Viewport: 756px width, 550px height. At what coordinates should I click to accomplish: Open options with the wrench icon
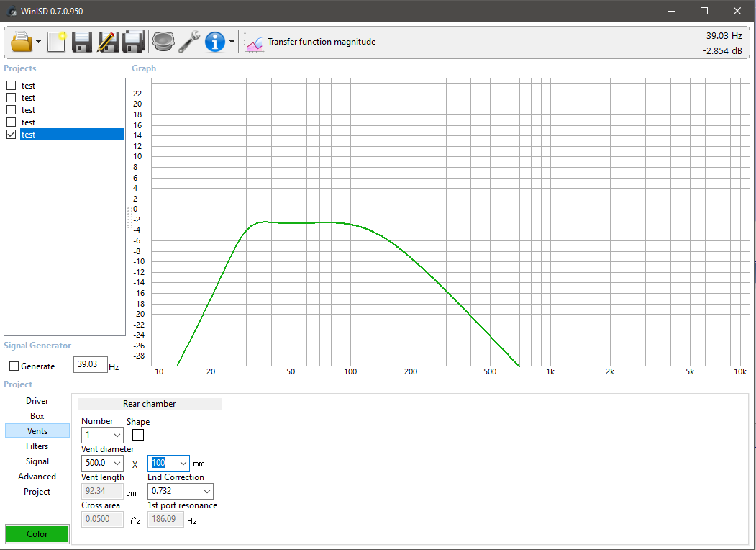point(189,42)
